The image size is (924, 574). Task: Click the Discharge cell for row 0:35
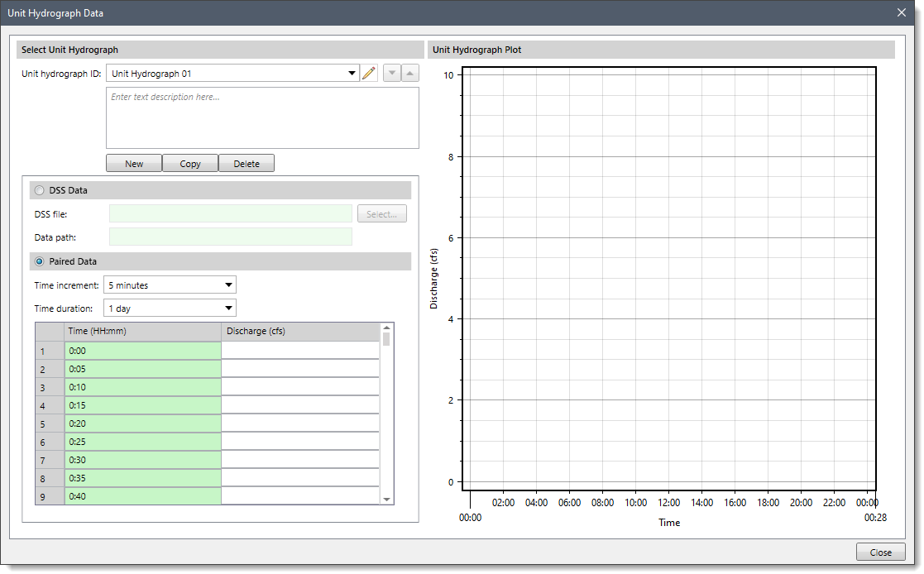click(300, 478)
